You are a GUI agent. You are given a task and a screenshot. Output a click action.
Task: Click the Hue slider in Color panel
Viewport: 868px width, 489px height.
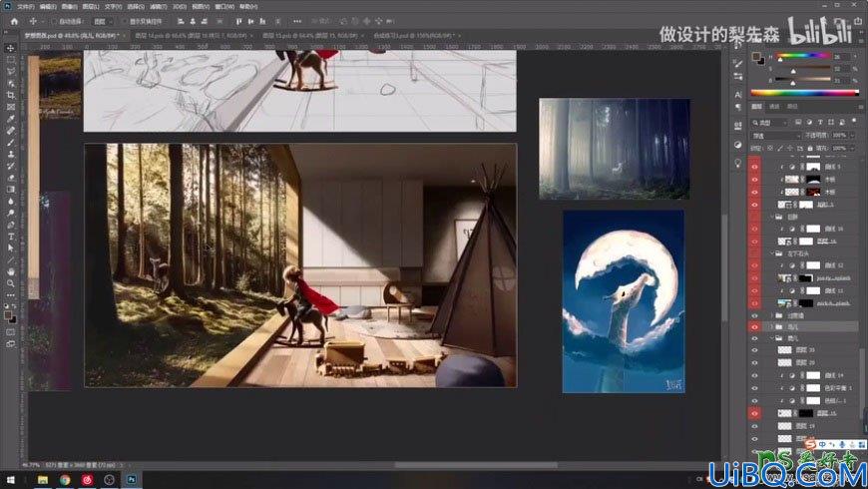(x=803, y=57)
